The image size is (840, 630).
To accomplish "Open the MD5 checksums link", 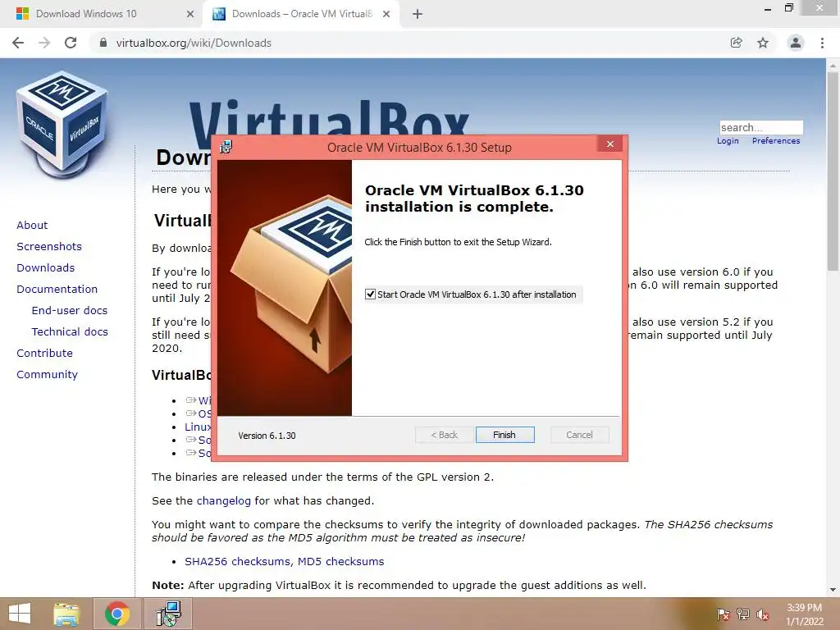I will click(340, 561).
